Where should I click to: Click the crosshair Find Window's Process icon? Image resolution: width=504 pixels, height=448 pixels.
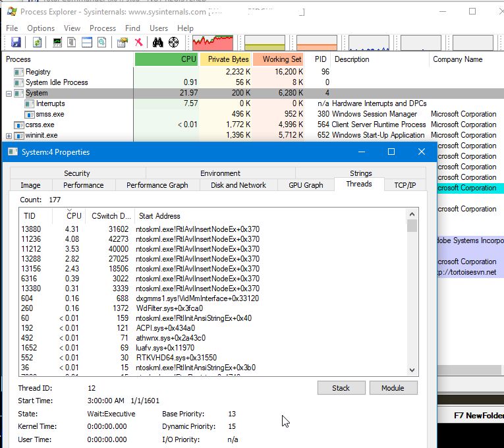pos(173,42)
